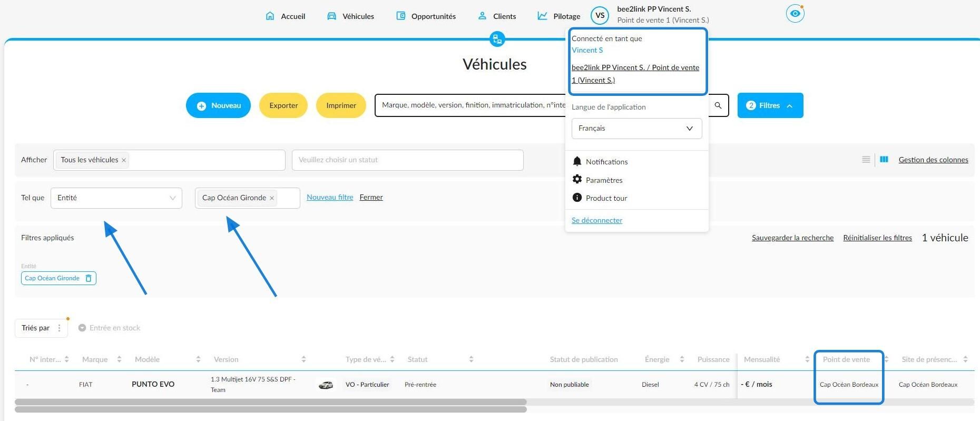Delete the Cap Océan Gironde applied filter (trash icon)
The image size is (980, 421).
89,278
